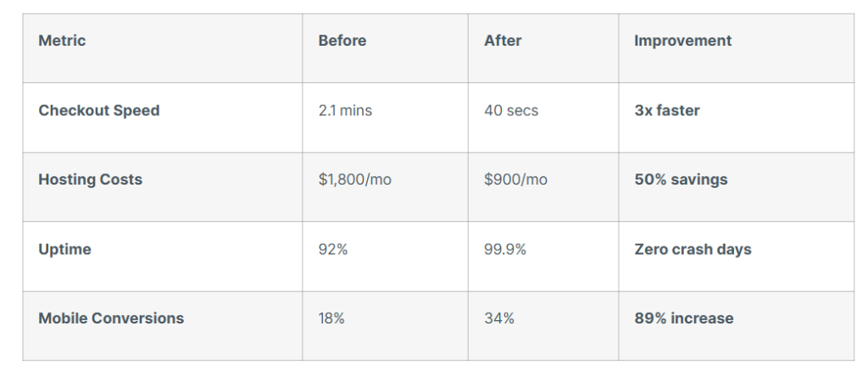The height and width of the screenshot is (370, 868).
Task: Click the Metric column header
Action: [x=62, y=41]
